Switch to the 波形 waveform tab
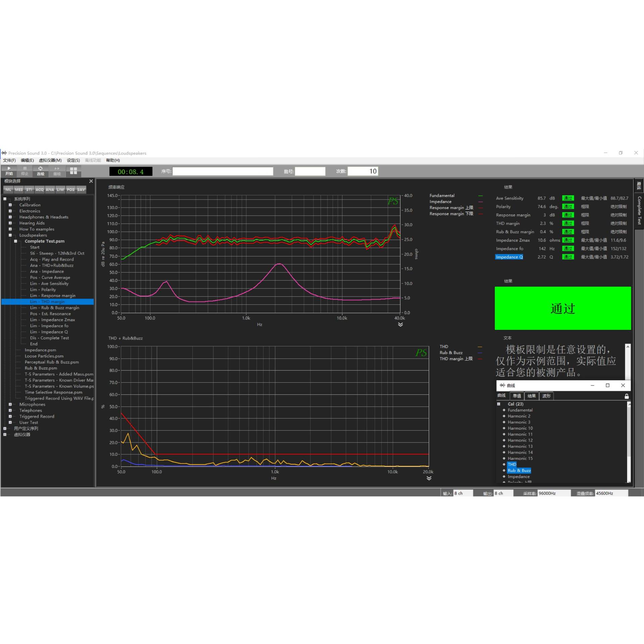This screenshot has height=644, width=644. (x=546, y=396)
